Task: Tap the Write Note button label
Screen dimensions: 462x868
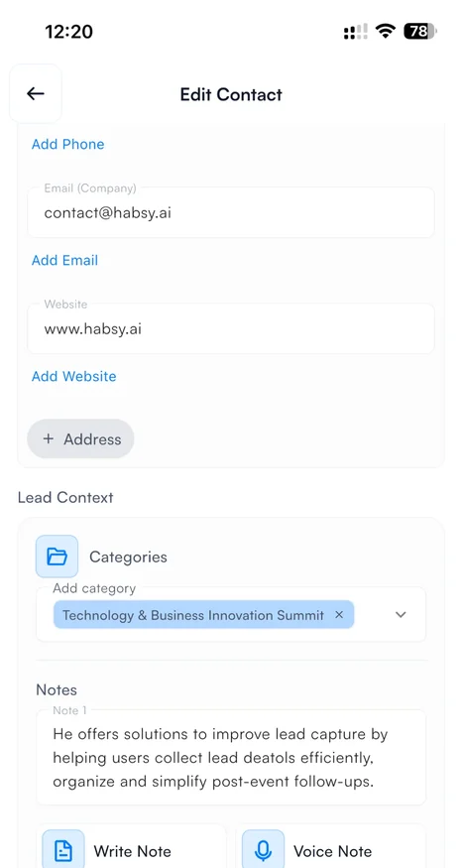Action: coord(132,851)
